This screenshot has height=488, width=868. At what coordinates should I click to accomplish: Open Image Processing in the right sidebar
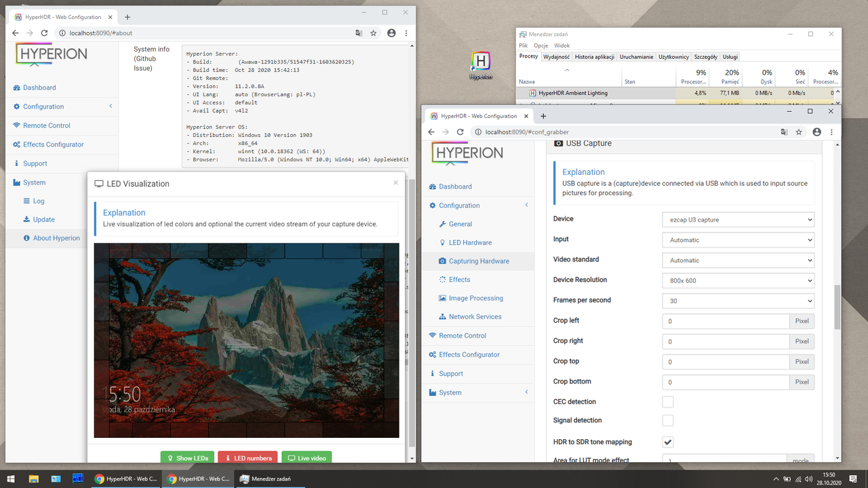click(x=476, y=298)
